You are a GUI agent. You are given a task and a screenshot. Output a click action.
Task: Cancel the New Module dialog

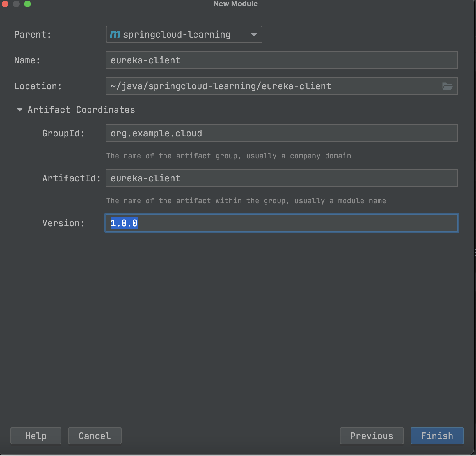pos(95,436)
